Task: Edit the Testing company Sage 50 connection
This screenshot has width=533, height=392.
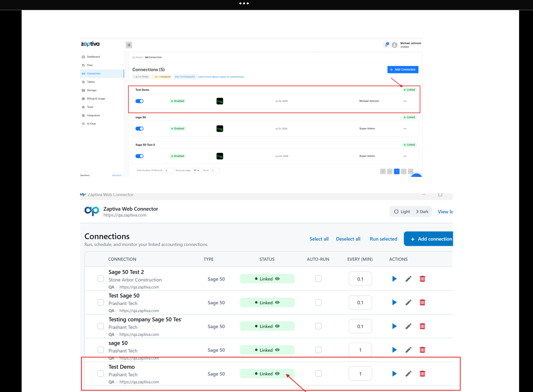Action: pyautogui.click(x=409, y=326)
